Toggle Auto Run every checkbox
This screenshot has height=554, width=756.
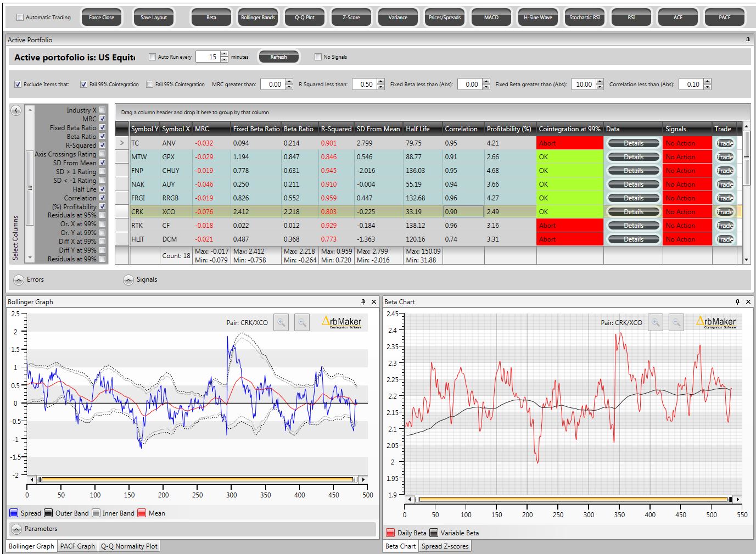pos(153,57)
